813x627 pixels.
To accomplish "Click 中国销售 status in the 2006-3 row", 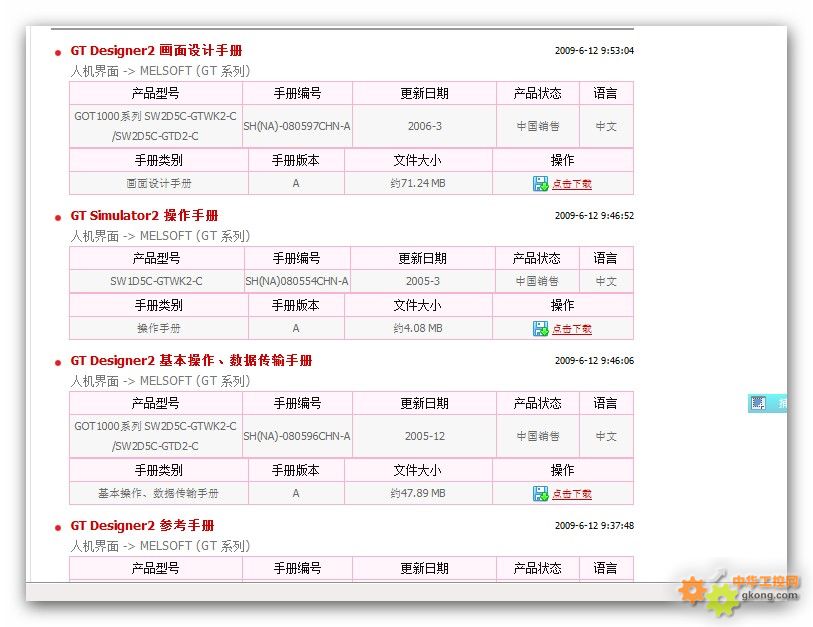I will pyautogui.click(x=538, y=126).
